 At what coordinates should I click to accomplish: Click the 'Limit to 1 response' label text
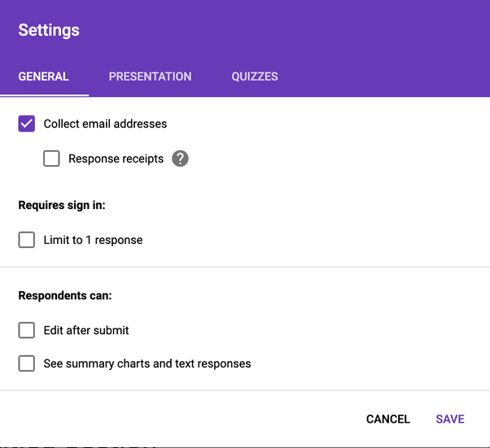93,240
